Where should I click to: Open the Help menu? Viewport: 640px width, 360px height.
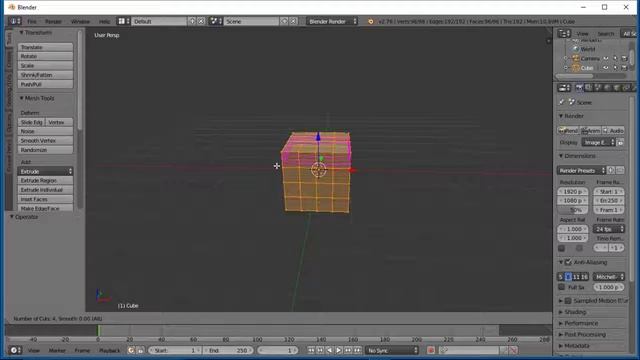(x=104, y=21)
